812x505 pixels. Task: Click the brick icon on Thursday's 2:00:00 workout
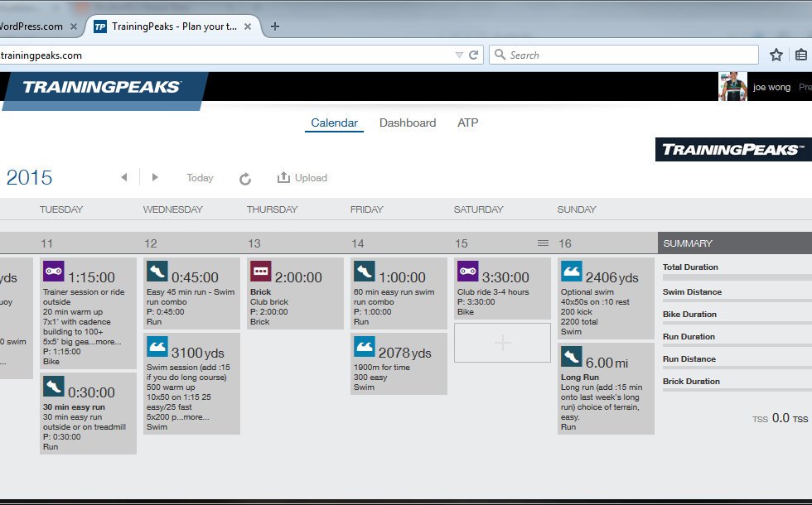[261, 271]
